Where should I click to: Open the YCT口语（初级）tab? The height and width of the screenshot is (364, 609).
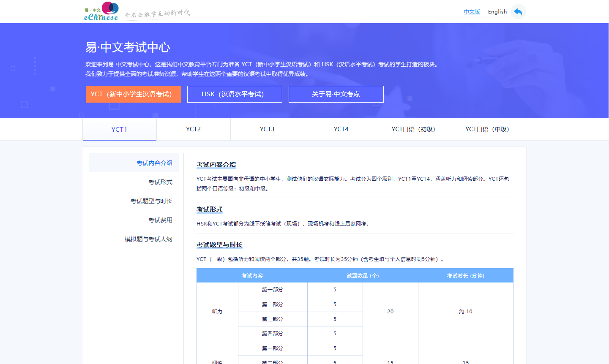pos(415,129)
